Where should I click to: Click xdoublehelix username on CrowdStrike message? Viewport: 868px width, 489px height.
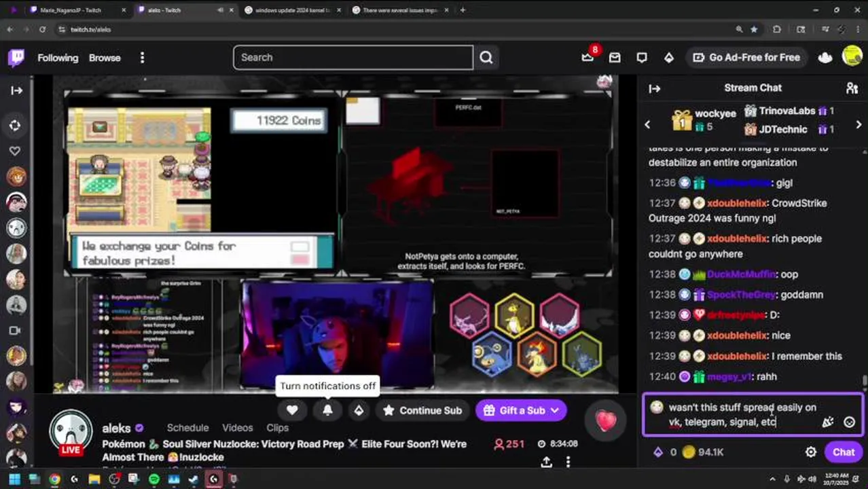[x=737, y=203]
